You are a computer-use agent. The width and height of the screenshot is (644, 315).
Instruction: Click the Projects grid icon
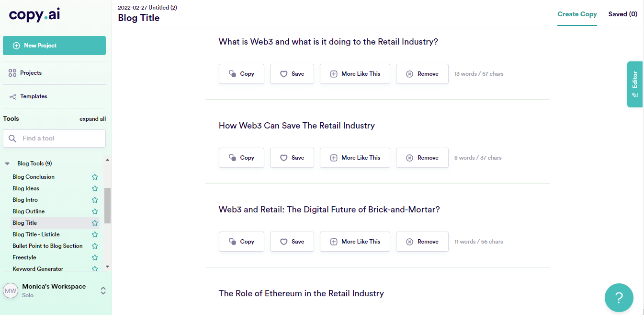(x=12, y=73)
